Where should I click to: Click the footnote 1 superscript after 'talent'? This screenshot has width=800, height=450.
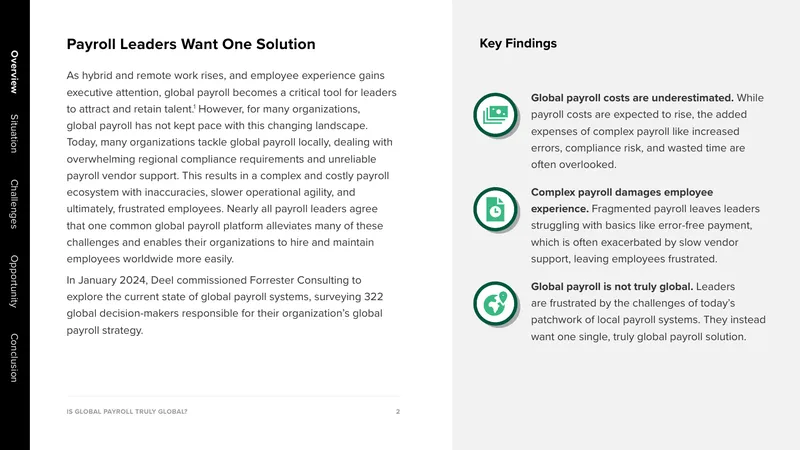pos(194,106)
